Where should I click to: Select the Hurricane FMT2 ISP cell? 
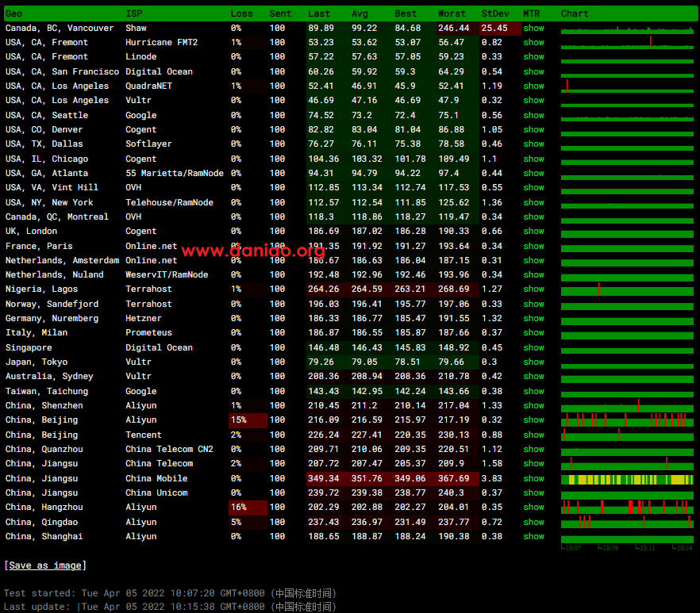pos(162,42)
